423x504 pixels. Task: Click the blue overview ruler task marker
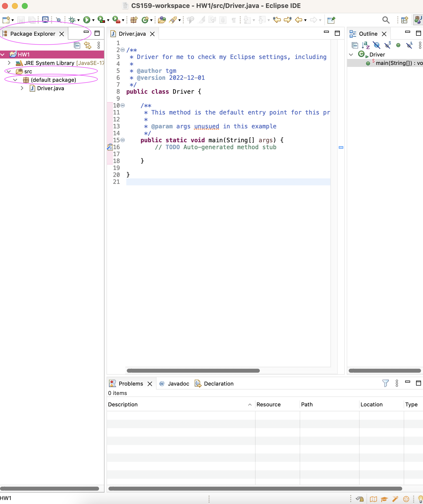(x=341, y=147)
